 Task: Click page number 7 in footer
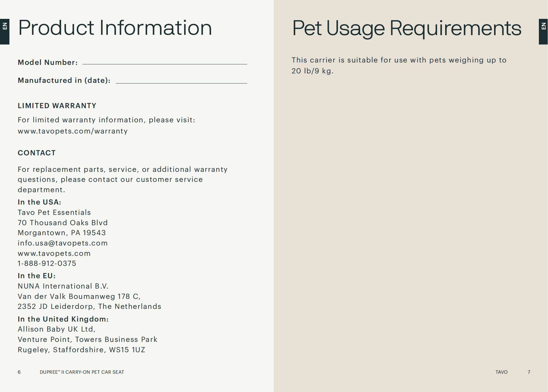529,372
